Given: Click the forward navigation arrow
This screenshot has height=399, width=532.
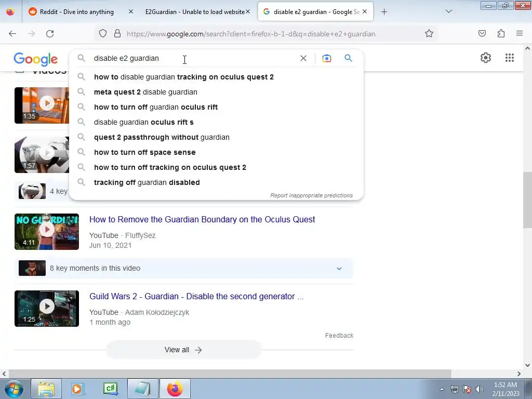Looking at the screenshot, I should click(31, 34).
